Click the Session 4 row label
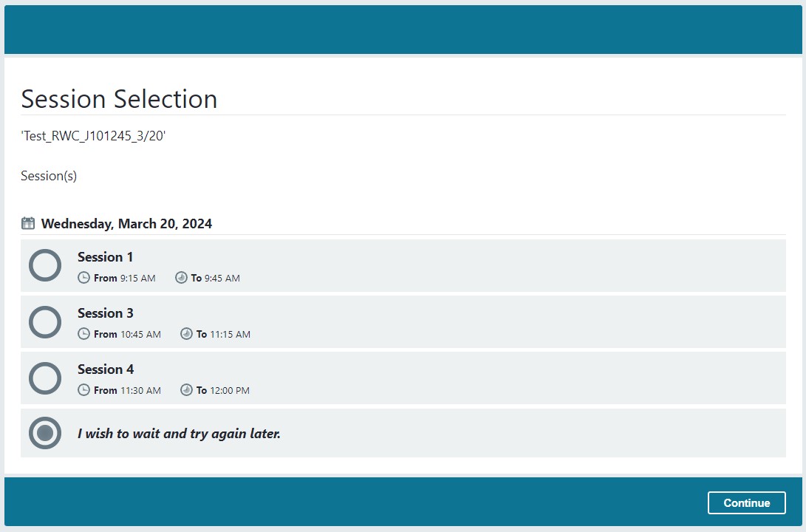Image resolution: width=806 pixels, height=532 pixels. [x=105, y=369]
